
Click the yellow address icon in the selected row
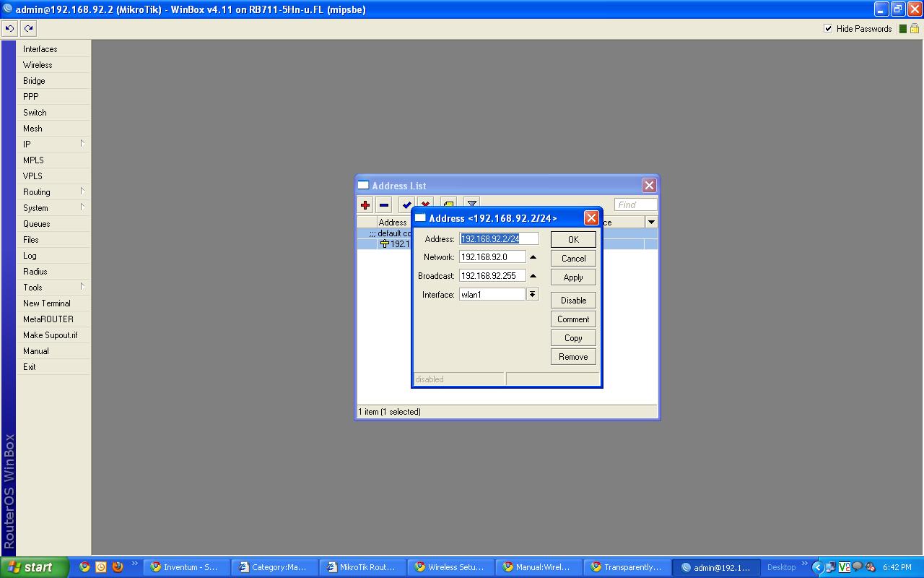tap(385, 243)
